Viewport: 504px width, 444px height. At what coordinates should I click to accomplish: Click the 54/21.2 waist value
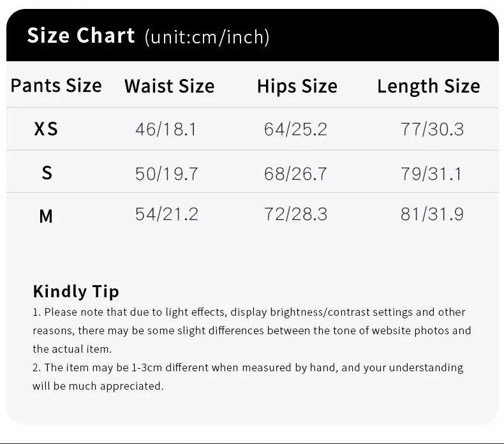pyautogui.click(x=167, y=214)
